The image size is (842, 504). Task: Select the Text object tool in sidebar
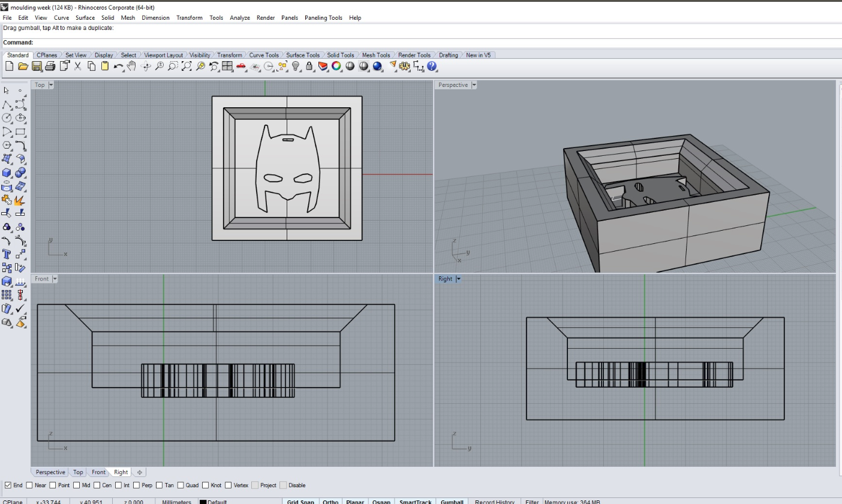pyautogui.click(x=7, y=254)
